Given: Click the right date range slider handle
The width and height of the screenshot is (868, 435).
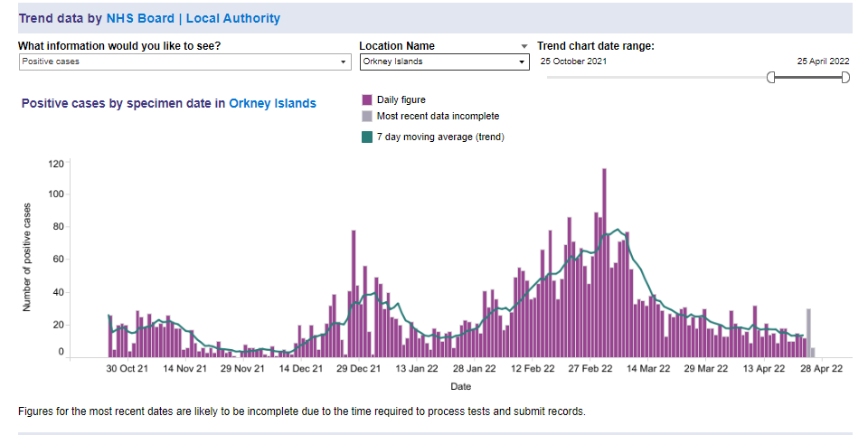Looking at the screenshot, I should click(845, 78).
